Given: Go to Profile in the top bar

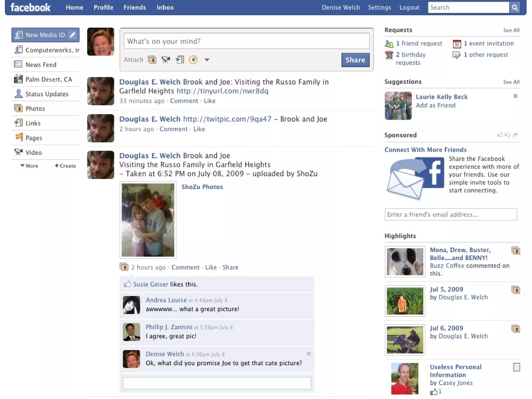Looking at the screenshot, I should coord(103,8).
